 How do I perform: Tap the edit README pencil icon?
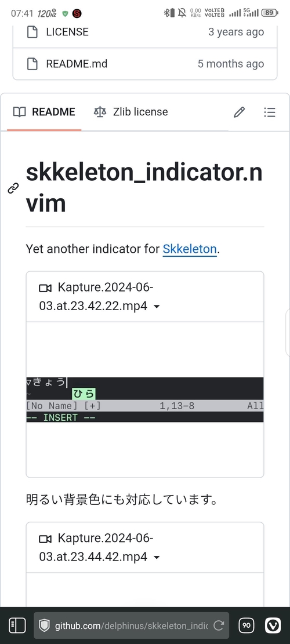tap(240, 112)
